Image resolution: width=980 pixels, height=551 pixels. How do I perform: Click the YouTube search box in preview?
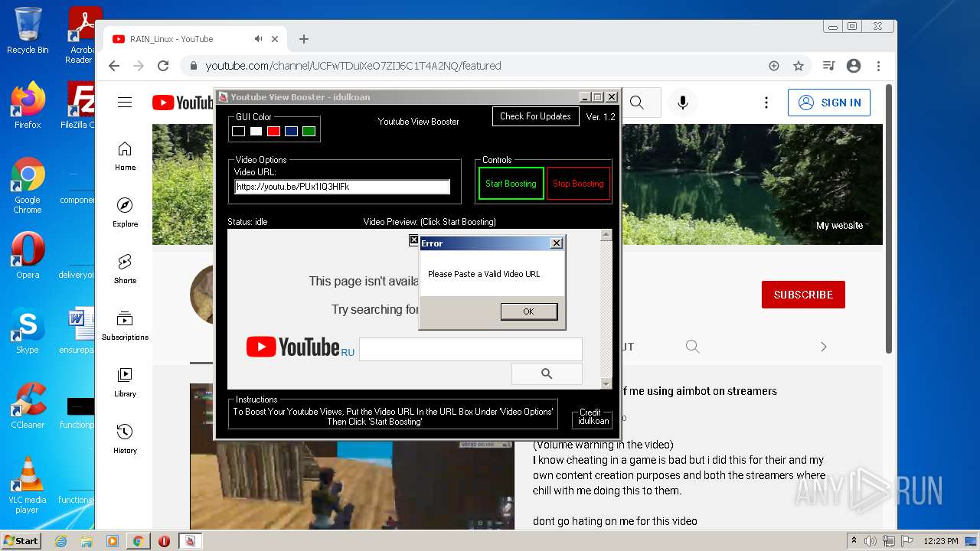click(470, 349)
